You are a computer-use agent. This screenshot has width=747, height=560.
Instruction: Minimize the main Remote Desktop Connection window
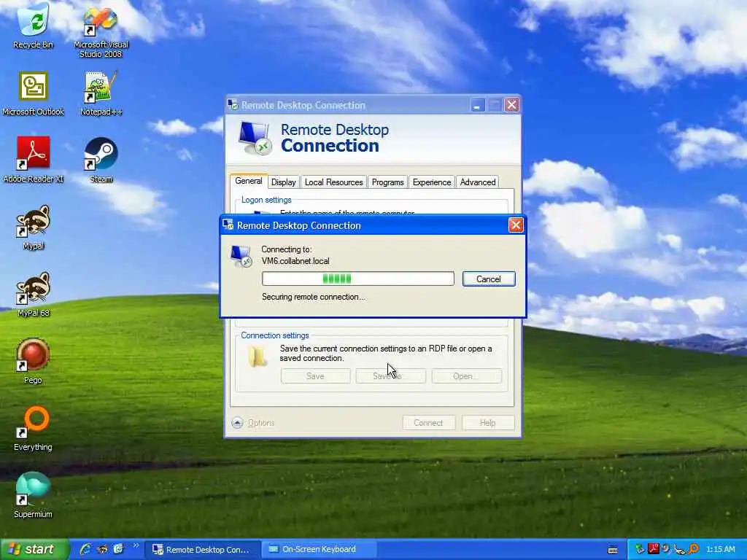pyautogui.click(x=477, y=105)
